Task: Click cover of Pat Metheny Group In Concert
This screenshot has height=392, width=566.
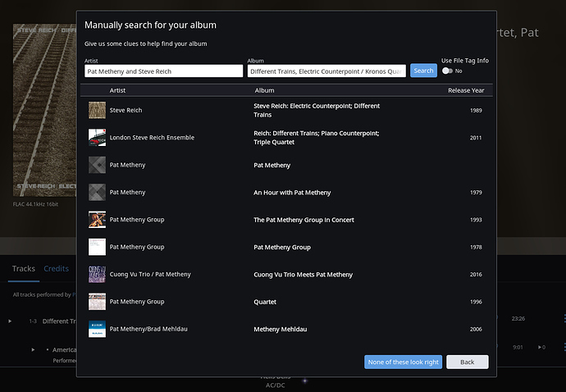Action: 97,220
